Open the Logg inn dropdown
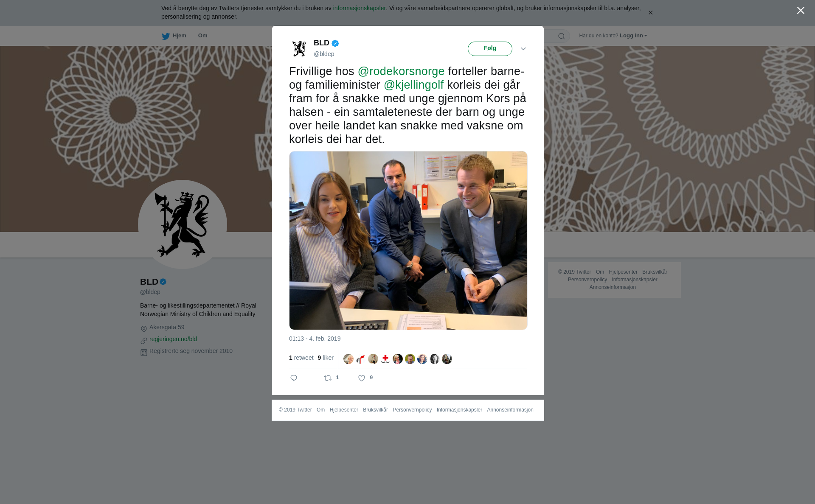815x504 pixels. 633,36
